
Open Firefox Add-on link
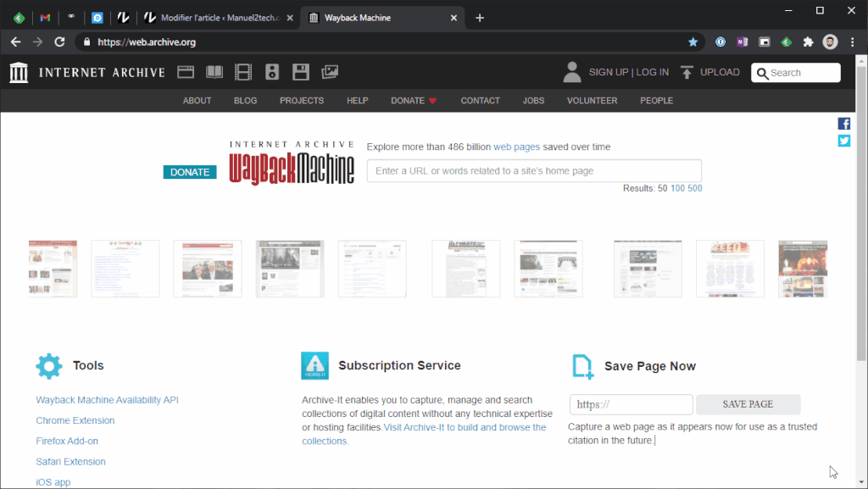tap(67, 441)
